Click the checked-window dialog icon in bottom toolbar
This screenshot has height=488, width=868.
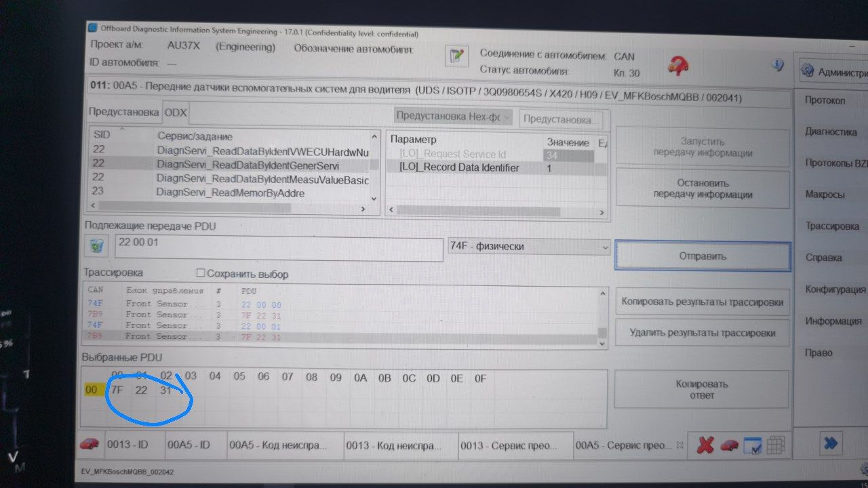(752, 445)
